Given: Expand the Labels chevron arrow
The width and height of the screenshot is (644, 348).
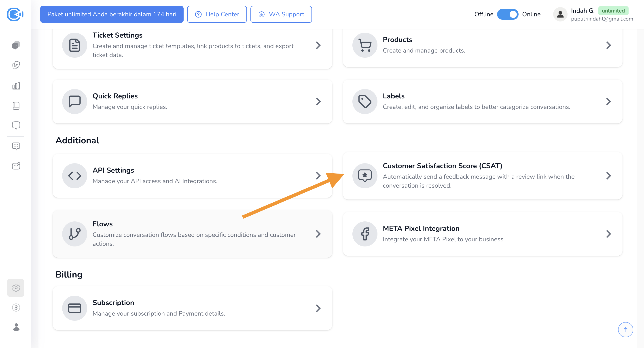Looking at the screenshot, I should point(608,102).
